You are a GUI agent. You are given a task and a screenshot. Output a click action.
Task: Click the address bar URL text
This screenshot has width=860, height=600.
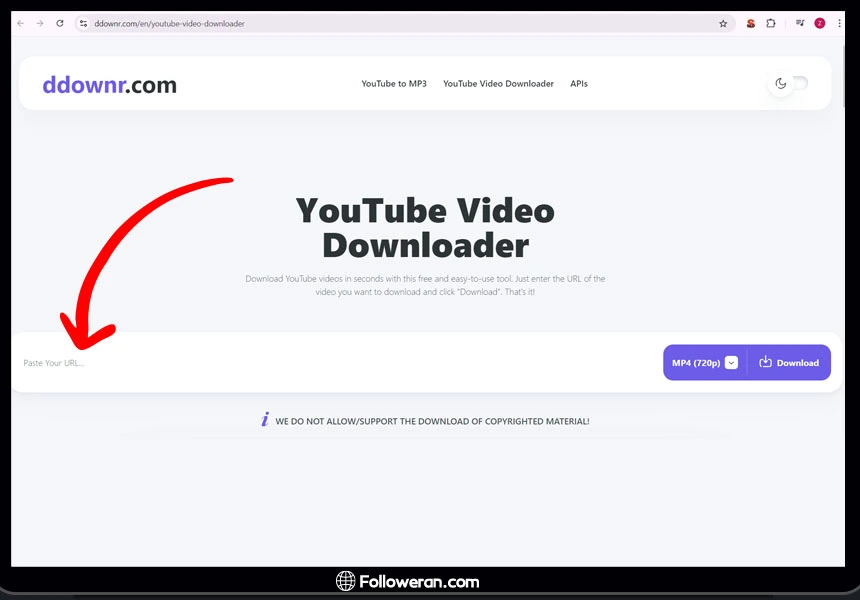pos(170,23)
